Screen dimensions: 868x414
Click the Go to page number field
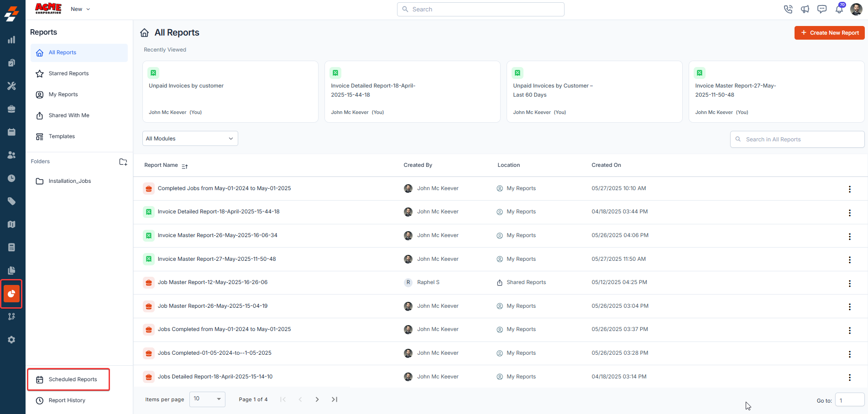click(x=850, y=400)
